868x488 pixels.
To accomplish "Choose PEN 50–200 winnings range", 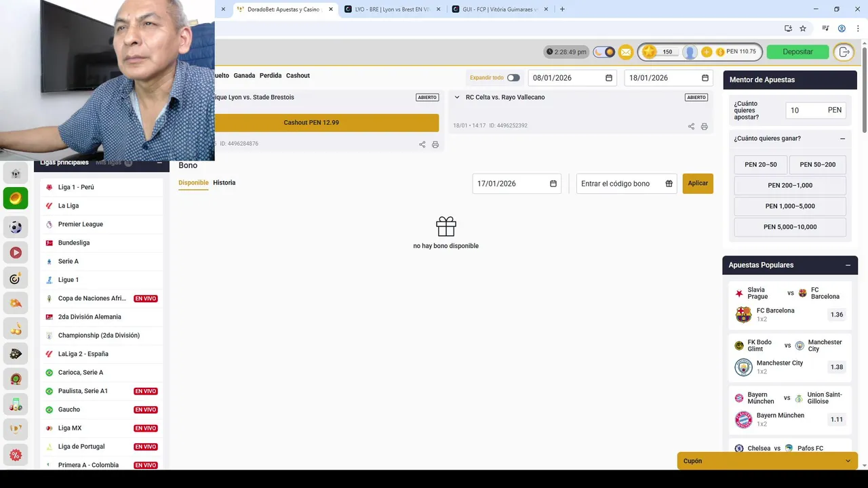I will click(x=818, y=165).
